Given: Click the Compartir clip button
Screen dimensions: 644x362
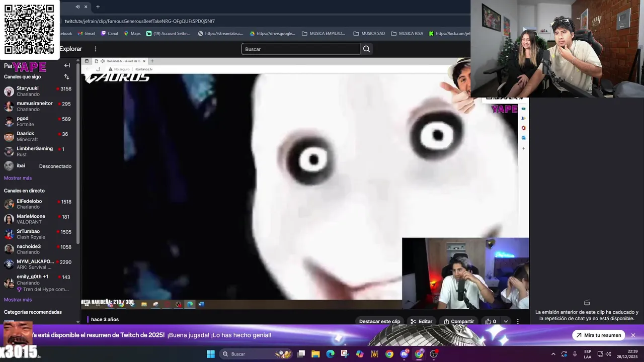Looking at the screenshot, I should coord(458,321).
